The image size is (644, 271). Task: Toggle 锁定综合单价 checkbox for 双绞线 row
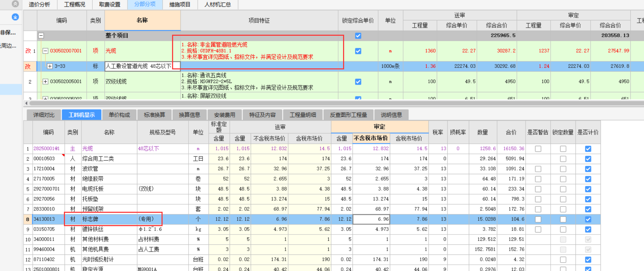(x=358, y=82)
